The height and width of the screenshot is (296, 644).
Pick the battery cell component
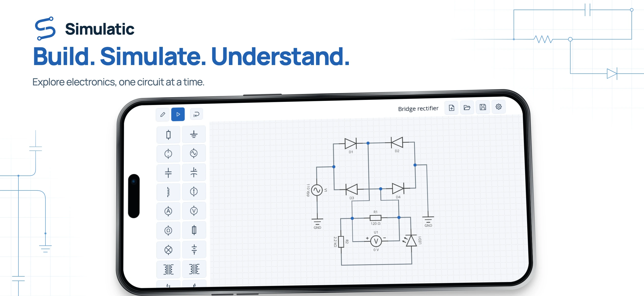click(194, 250)
